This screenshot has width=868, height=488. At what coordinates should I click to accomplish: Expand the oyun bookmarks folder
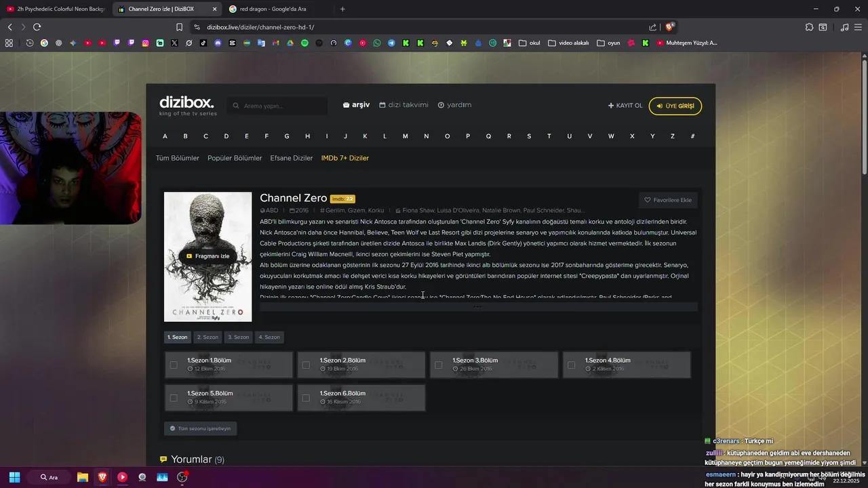[x=609, y=43]
